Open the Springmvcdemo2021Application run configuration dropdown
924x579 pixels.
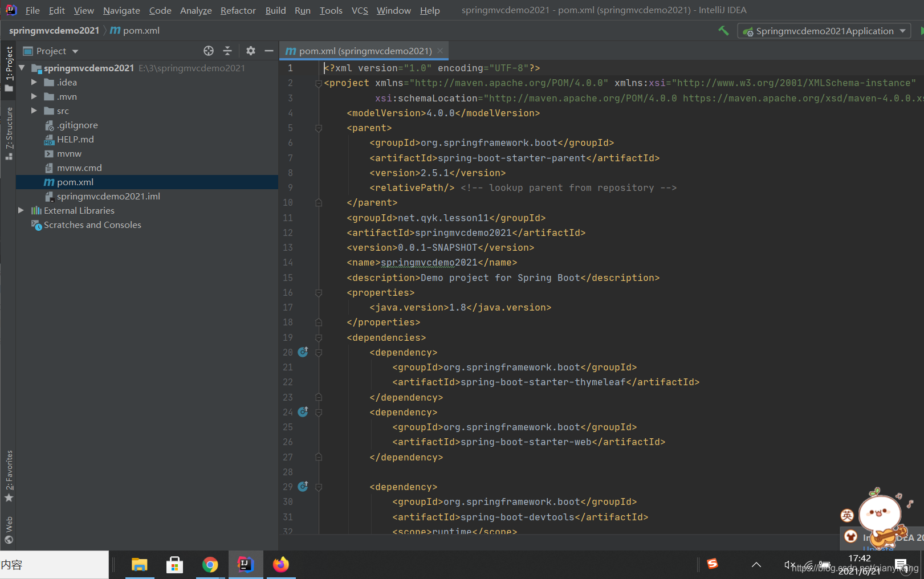pos(824,31)
